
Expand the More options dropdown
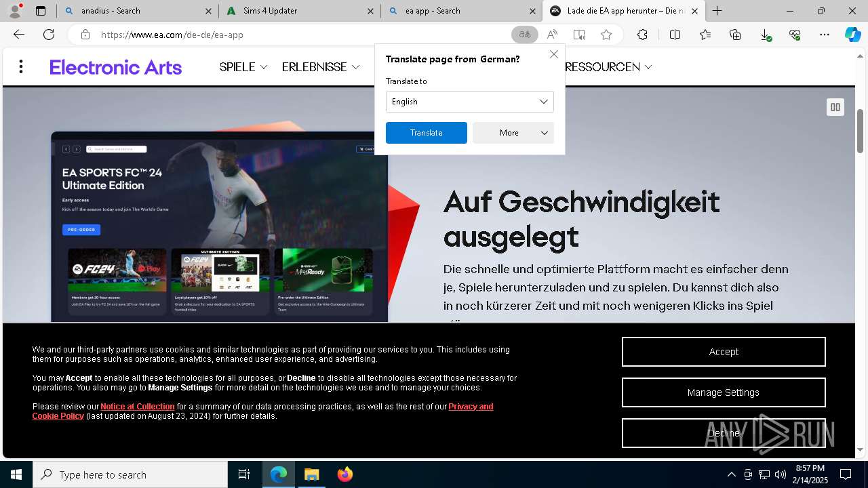tap(513, 133)
